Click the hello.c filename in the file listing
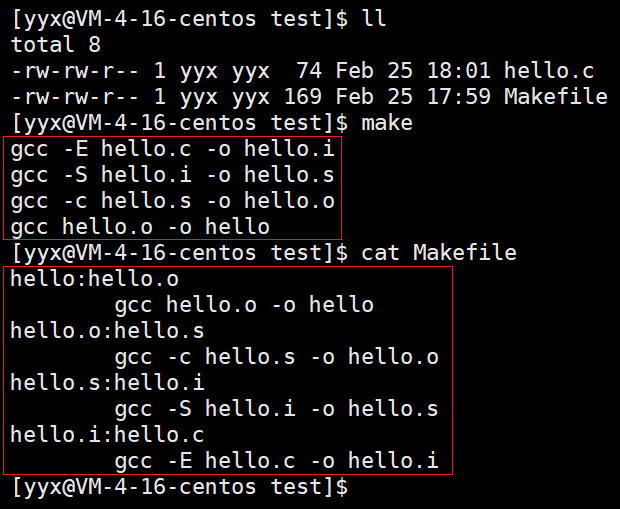 click(x=548, y=71)
